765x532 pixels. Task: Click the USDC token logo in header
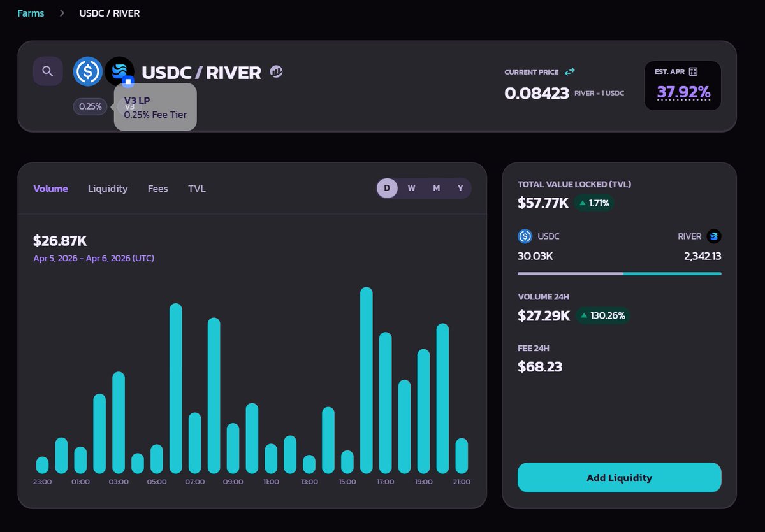tap(87, 71)
